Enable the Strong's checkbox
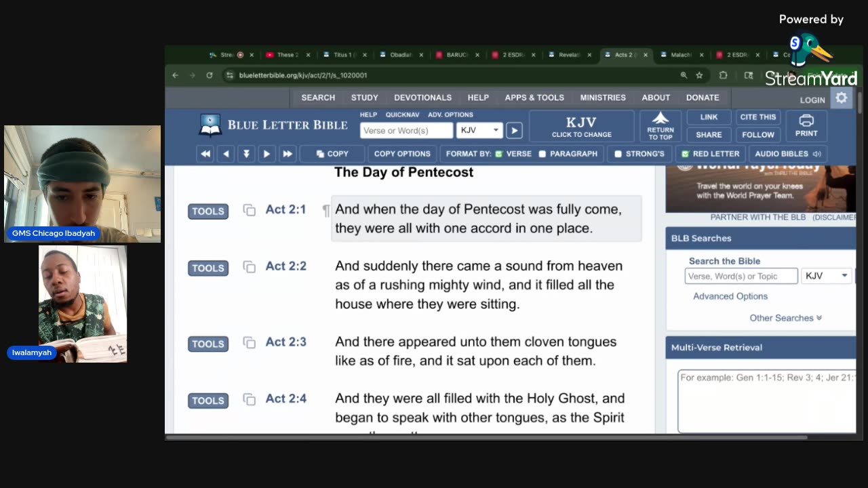 [x=618, y=154]
